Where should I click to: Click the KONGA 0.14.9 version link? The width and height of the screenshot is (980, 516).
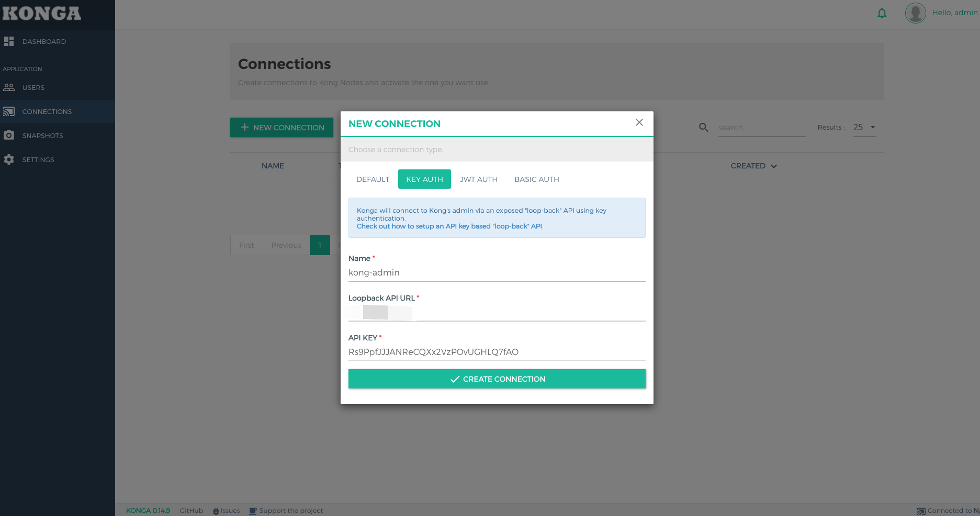pyautogui.click(x=148, y=511)
